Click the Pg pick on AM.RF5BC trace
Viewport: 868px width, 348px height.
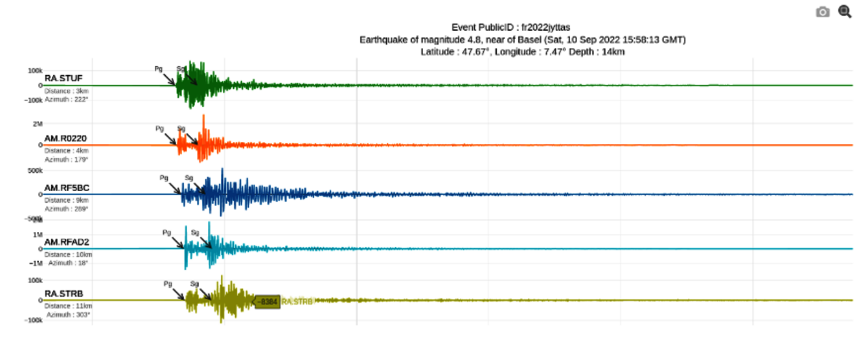[174, 187]
